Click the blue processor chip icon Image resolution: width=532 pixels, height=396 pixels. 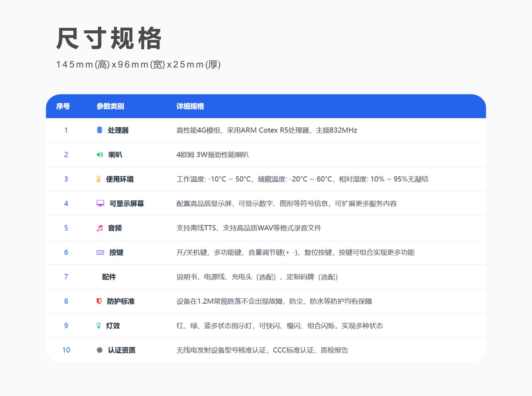tap(99, 130)
